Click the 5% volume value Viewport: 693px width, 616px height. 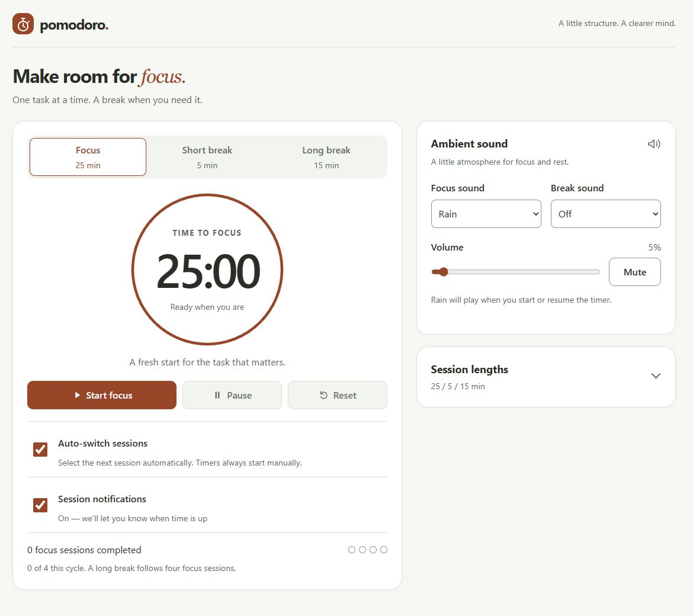[x=654, y=248]
